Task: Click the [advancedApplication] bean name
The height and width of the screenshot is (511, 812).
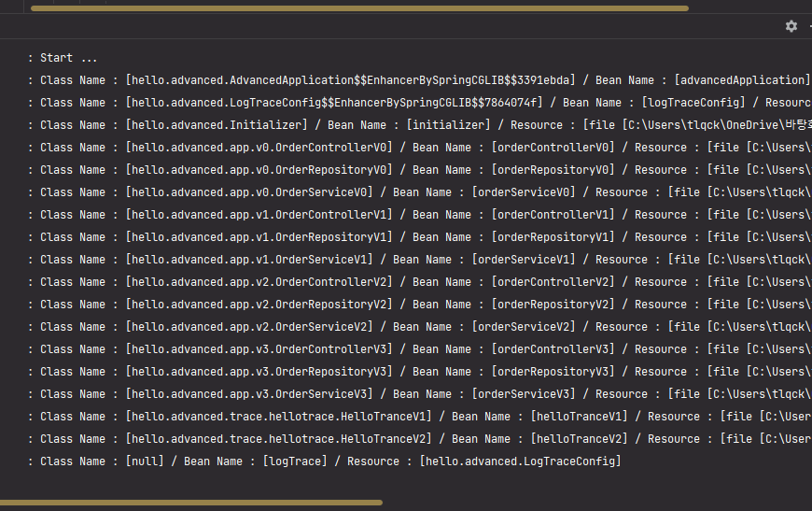Action: coord(742,79)
